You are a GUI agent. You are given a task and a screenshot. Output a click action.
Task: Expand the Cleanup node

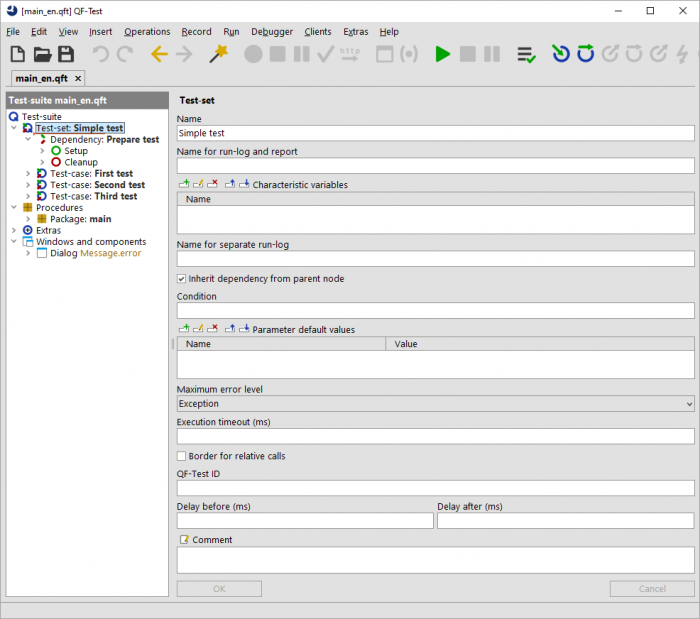point(42,162)
